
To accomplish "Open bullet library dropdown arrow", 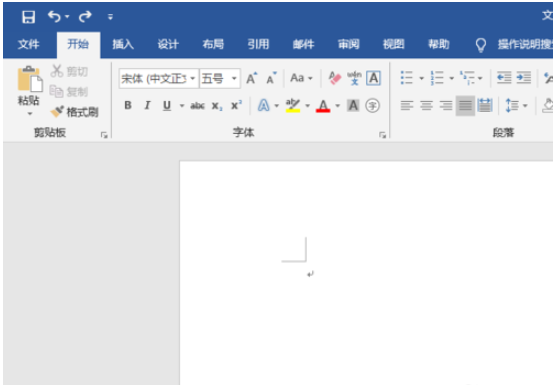I will click(421, 78).
